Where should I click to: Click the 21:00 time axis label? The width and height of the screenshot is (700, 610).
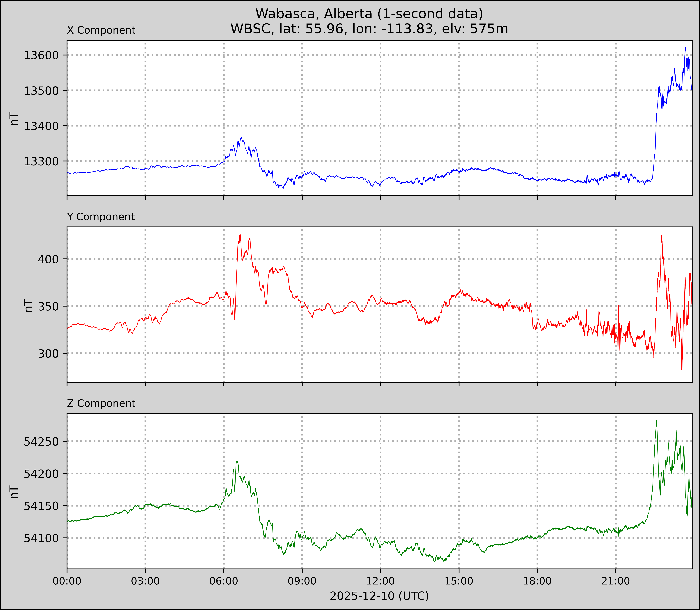616,581
